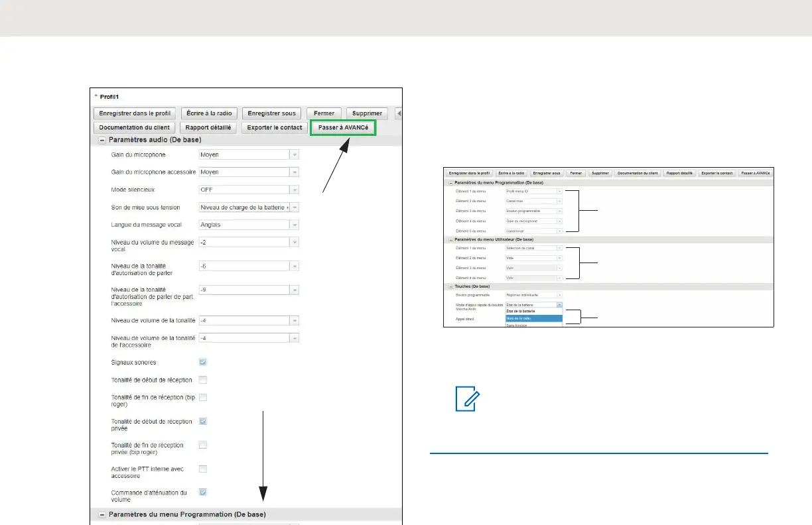Open the Réponse individuelle dropdown under Touches
The height and width of the screenshot is (525, 812).
click(559, 294)
